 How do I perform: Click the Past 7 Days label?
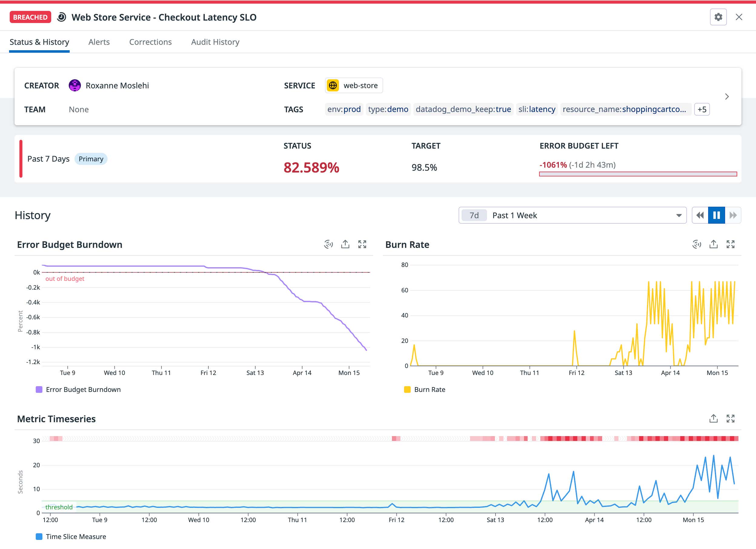(x=48, y=159)
